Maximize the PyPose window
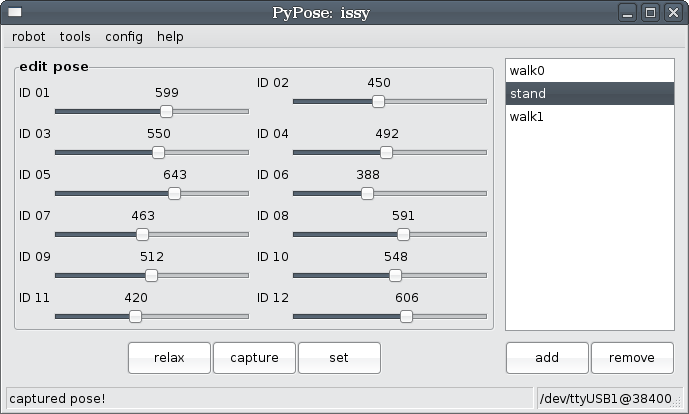The height and width of the screenshot is (414, 689). click(x=650, y=13)
